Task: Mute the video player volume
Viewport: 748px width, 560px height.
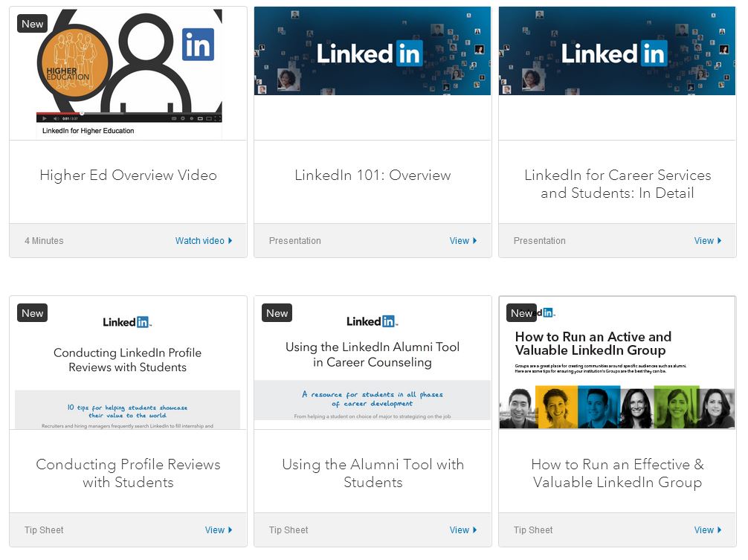Action: 56,118
